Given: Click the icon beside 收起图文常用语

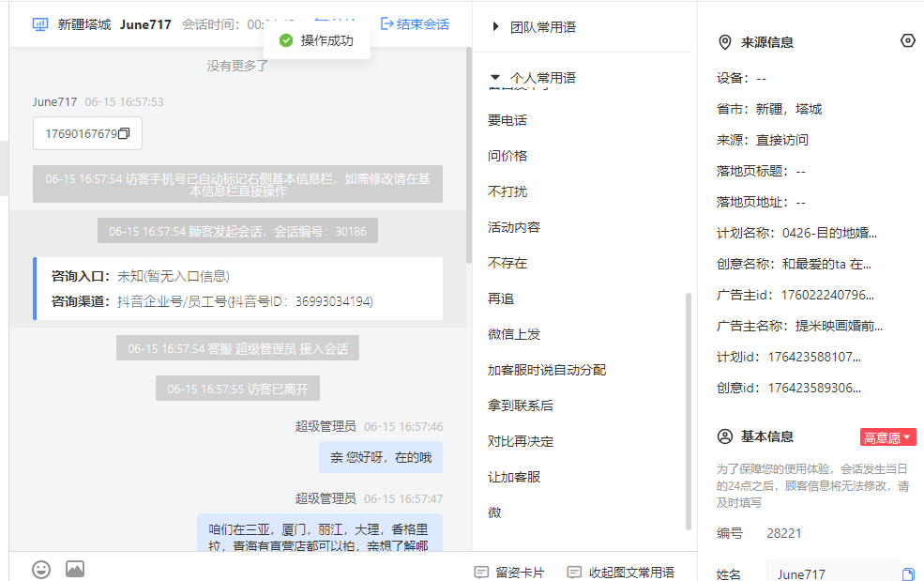Looking at the screenshot, I should coord(574,573).
